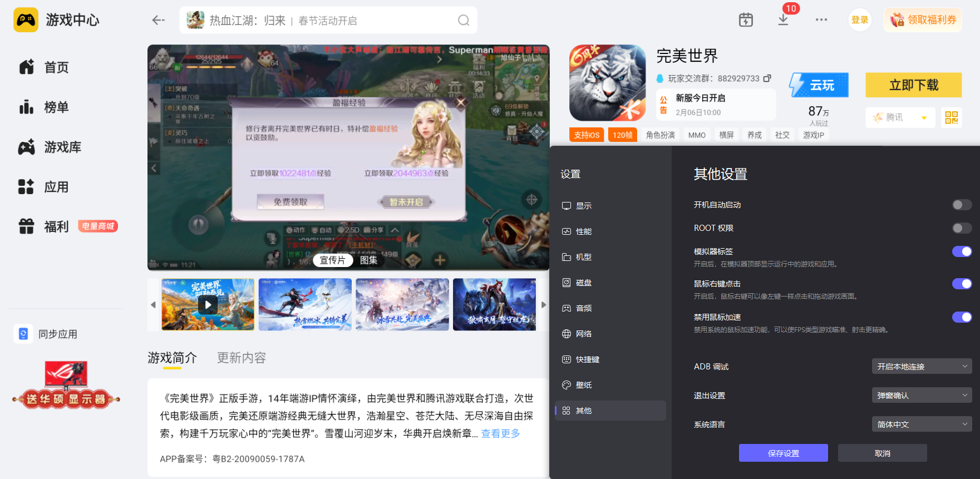Click 取消 button

coord(883,453)
